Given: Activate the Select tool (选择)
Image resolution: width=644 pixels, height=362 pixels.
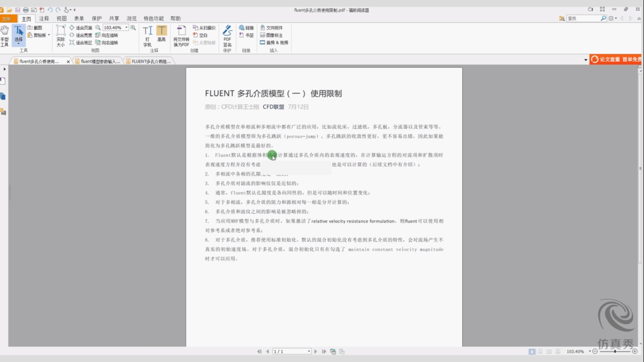Looking at the screenshot, I should (18, 35).
